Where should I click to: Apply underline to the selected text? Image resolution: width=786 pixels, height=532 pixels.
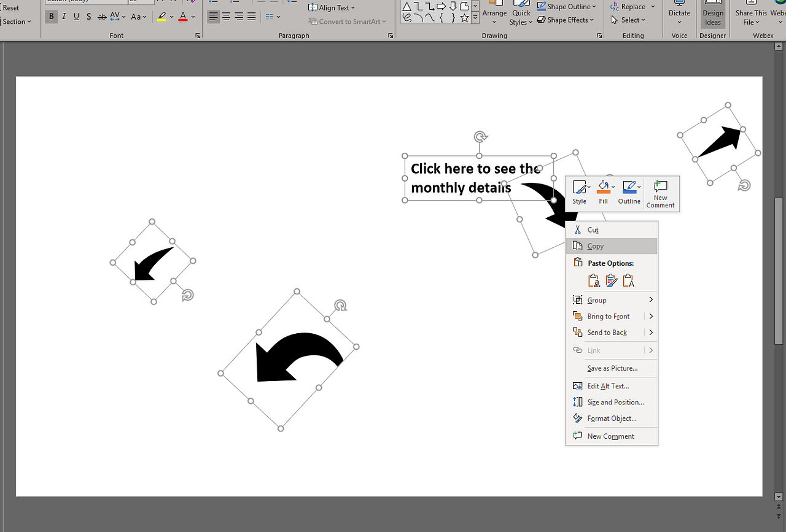point(76,16)
